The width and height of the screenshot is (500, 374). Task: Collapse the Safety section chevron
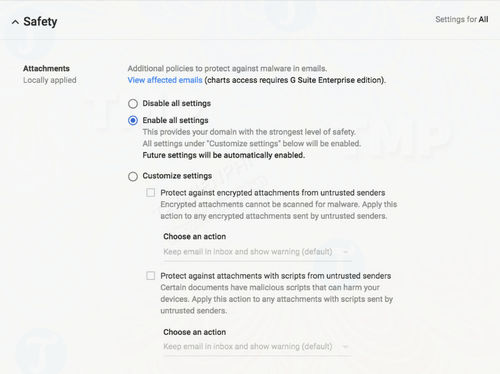click(x=15, y=22)
